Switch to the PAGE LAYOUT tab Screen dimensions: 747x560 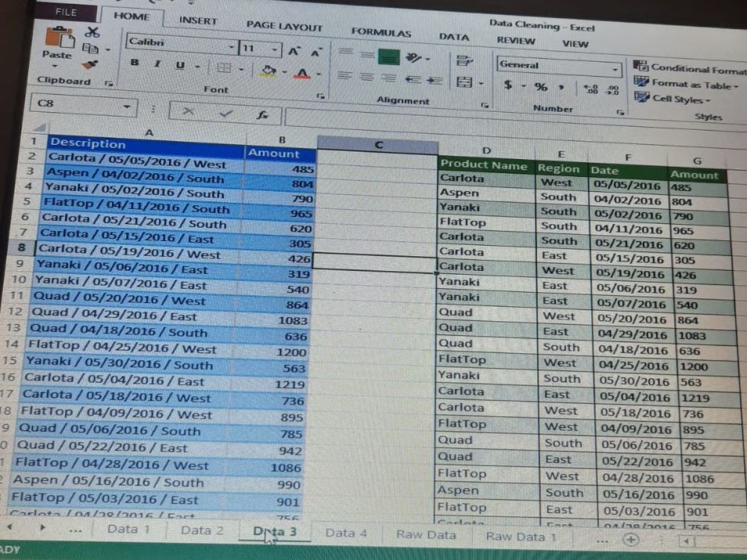[x=284, y=26]
